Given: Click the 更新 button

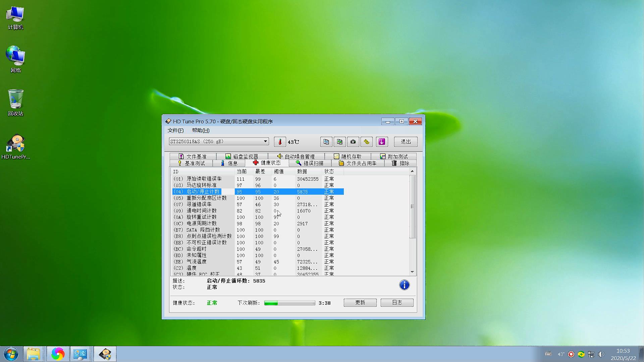Looking at the screenshot, I should pyautogui.click(x=360, y=303).
